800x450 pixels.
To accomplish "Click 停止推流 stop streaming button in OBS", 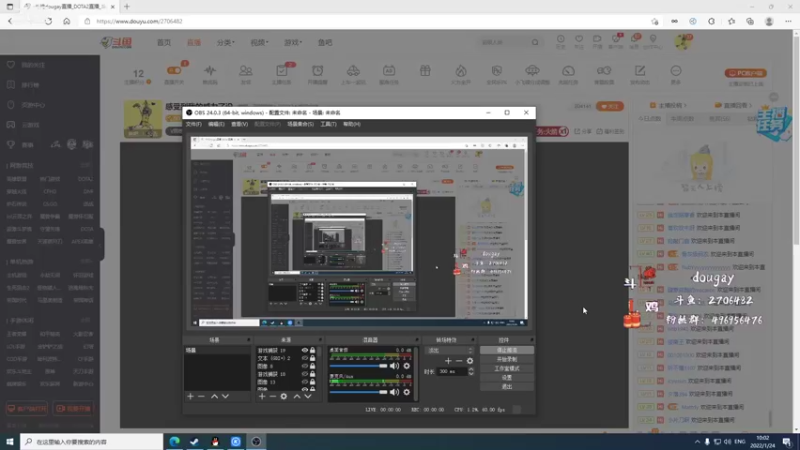I will 507,351.
